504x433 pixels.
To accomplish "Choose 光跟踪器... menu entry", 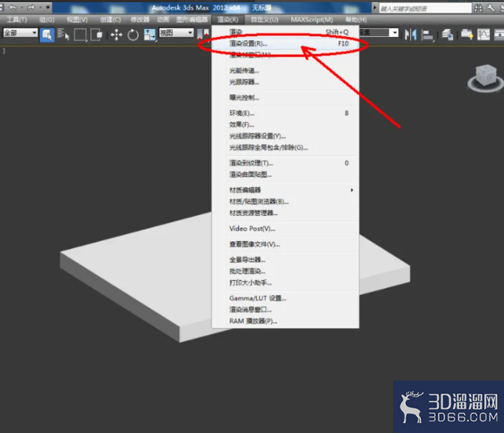I will pyautogui.click(x=285, y=82).
